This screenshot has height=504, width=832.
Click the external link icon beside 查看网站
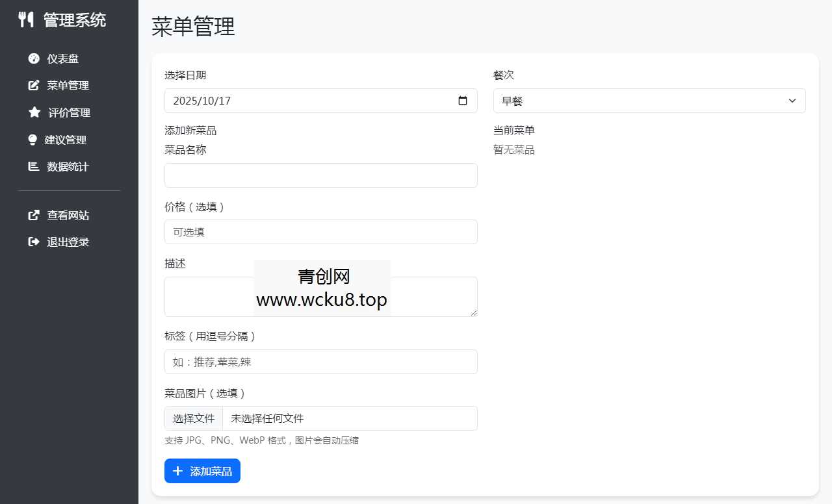coord(34,215)
